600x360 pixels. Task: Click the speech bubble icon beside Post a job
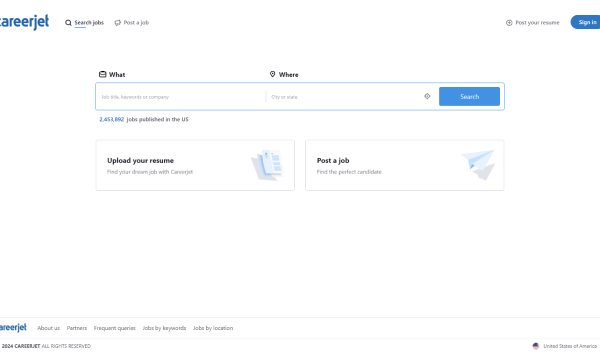(117, 23)
